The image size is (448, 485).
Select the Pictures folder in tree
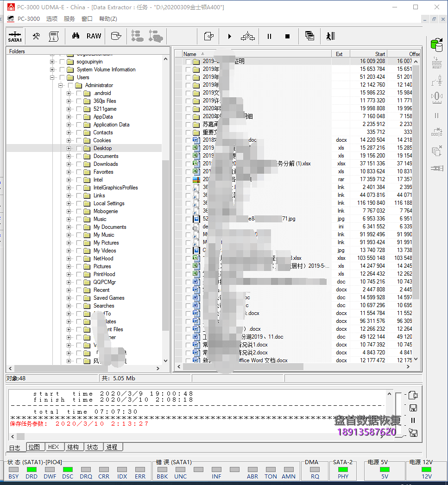pyautogui.click(x=102, y=267)
